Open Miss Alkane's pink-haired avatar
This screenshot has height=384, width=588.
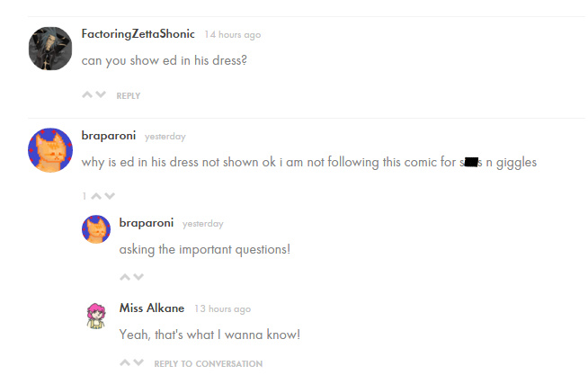click(x=96, y=315)
